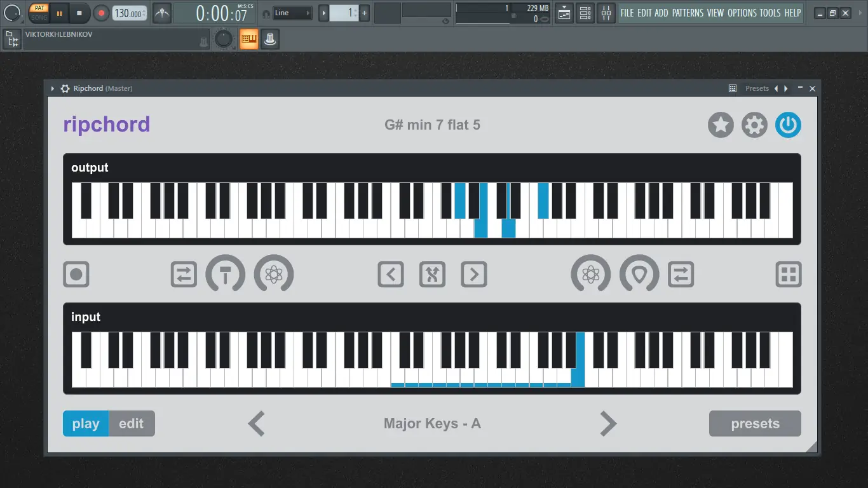This screenshot has height=488, width=868.
Task: Toggle the Ripchord power button
Action: pos(788,125)
